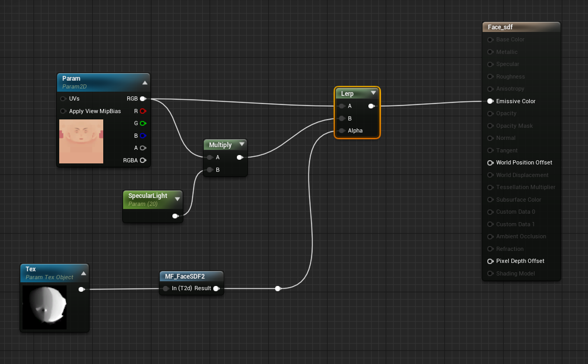Click the RGBA output pin of Param node
Screen dimensions: 588x364
click(x=143, y=160)
